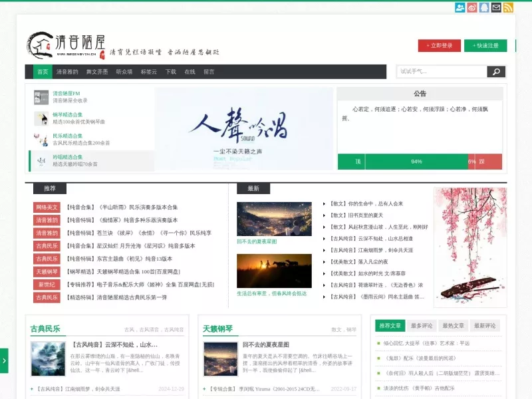Click the search magnifier button

[496, 72]
